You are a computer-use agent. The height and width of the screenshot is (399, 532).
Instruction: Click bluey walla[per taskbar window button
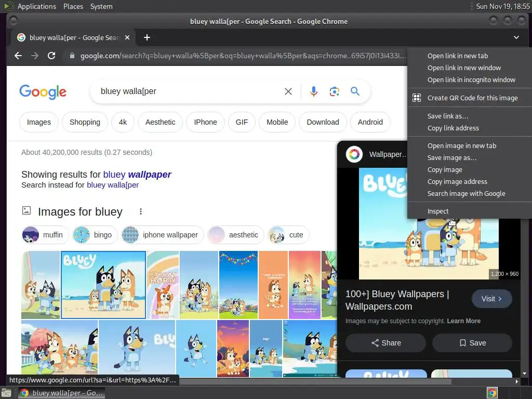[x=62, y=393]
